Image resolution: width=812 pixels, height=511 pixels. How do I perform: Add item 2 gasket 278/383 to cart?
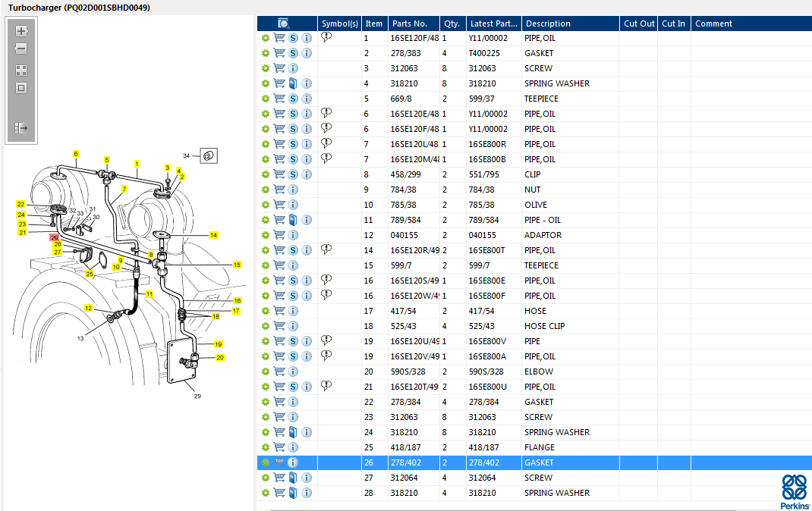click(279, 53)
